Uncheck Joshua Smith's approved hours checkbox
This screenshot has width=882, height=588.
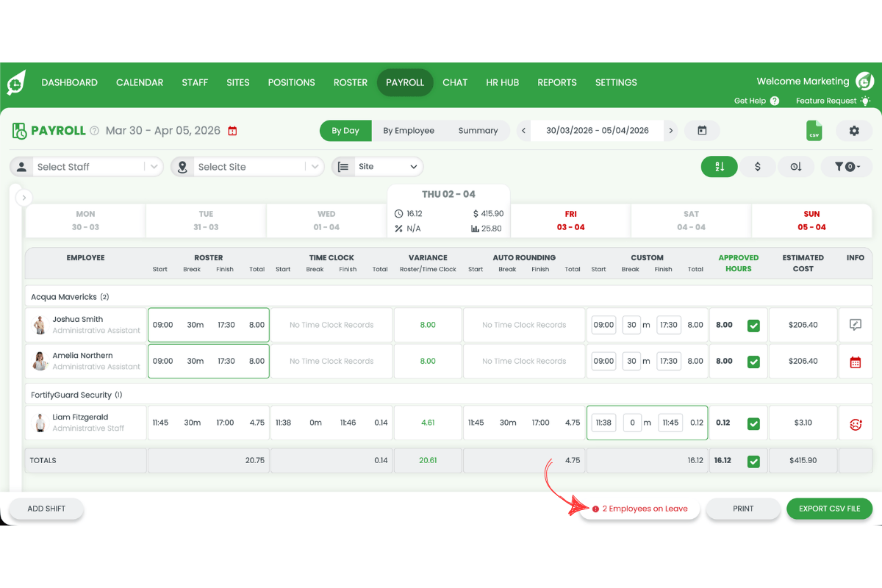[x=753, y=326]
